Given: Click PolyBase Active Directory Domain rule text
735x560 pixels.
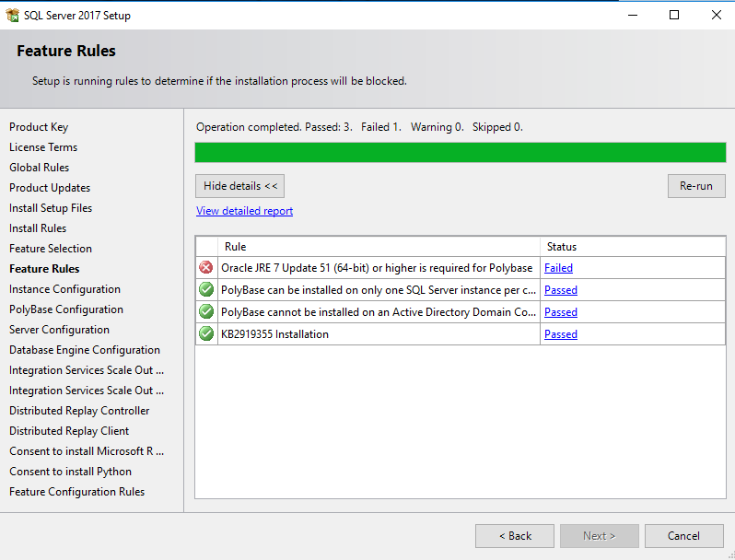Looking at the screenshot, I should [379, 311].
